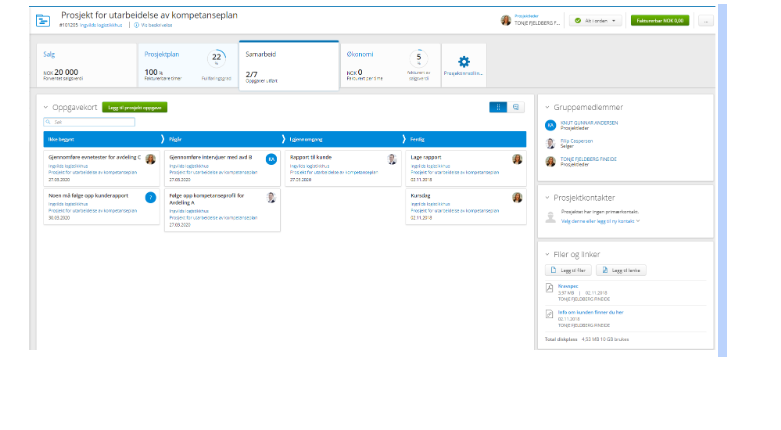The width and height of the screenshot is (781, 430).
Task: Click Tonje Fjeldberg Finede's avatar in Gruppemedlemmer
Action: 550,161
